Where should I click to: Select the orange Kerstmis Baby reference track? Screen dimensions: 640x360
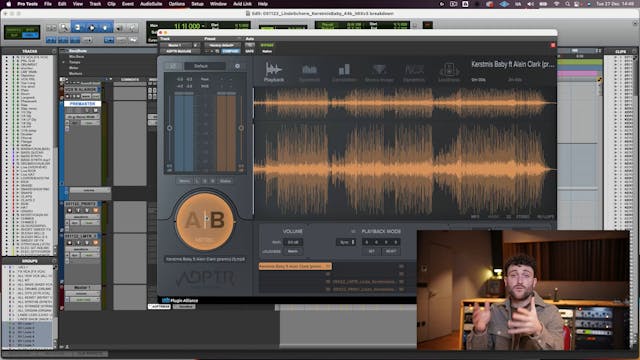295,266
